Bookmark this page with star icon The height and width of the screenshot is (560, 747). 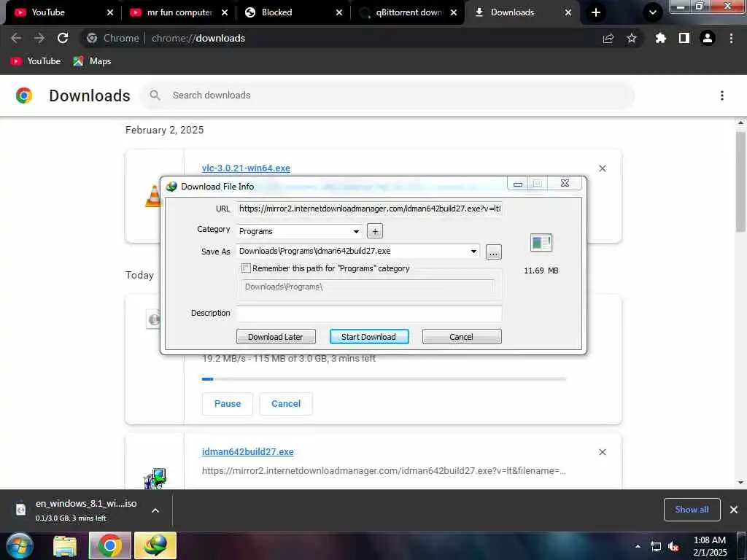(632, 38)
